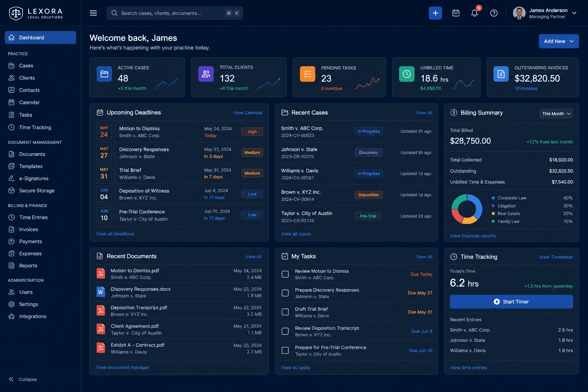Click the Recent Documents header icon
The height and width of the screenshot is (392, 588).
(100, 256)
